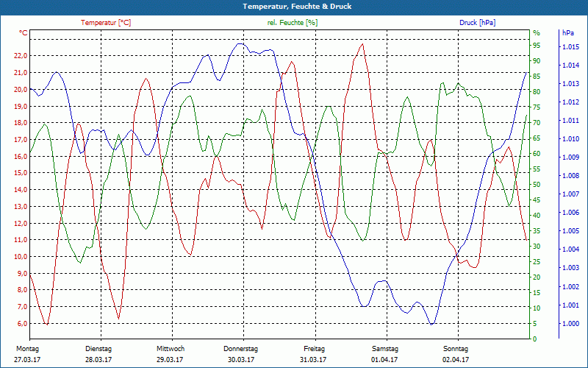Click the 'Dienstag' day label

click(98, 349)
